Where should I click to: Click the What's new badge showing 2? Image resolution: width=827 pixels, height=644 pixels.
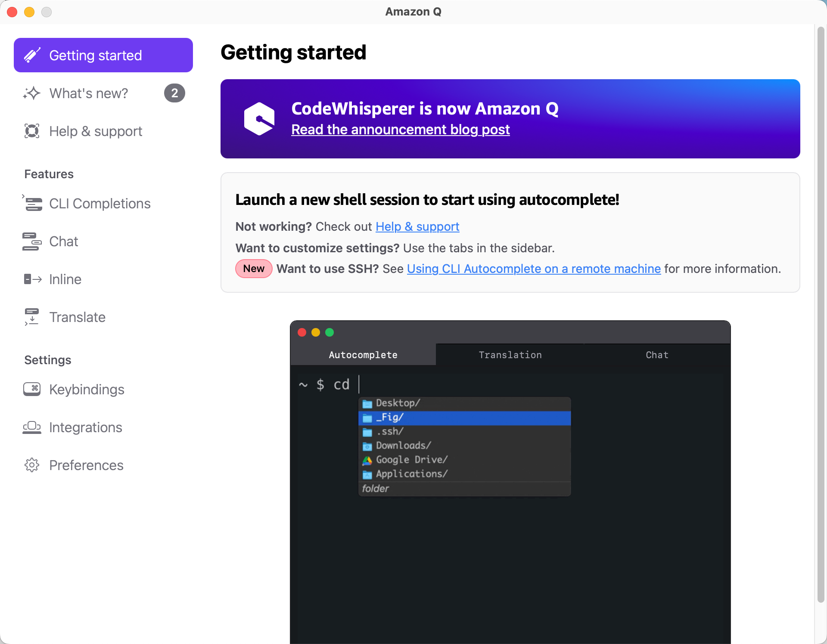174,93
